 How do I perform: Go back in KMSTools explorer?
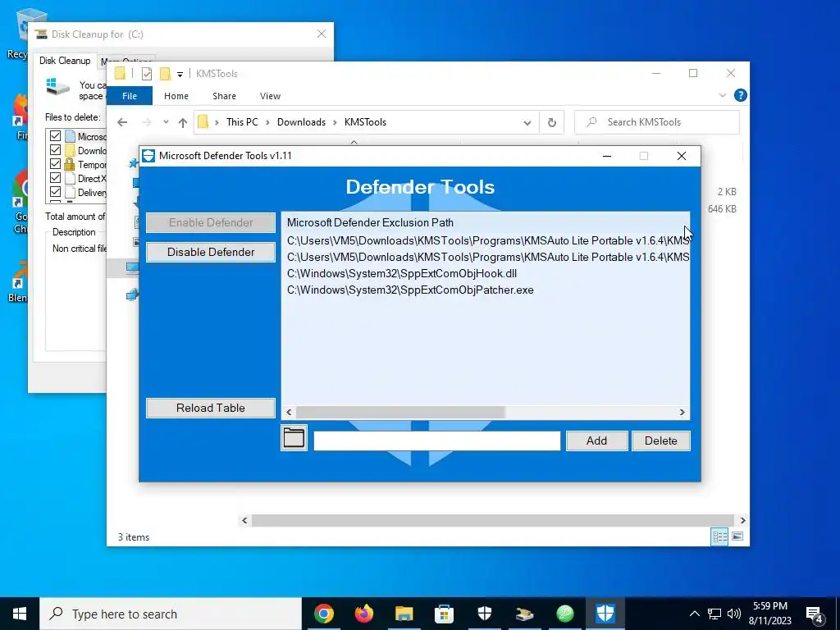(122, 122)
